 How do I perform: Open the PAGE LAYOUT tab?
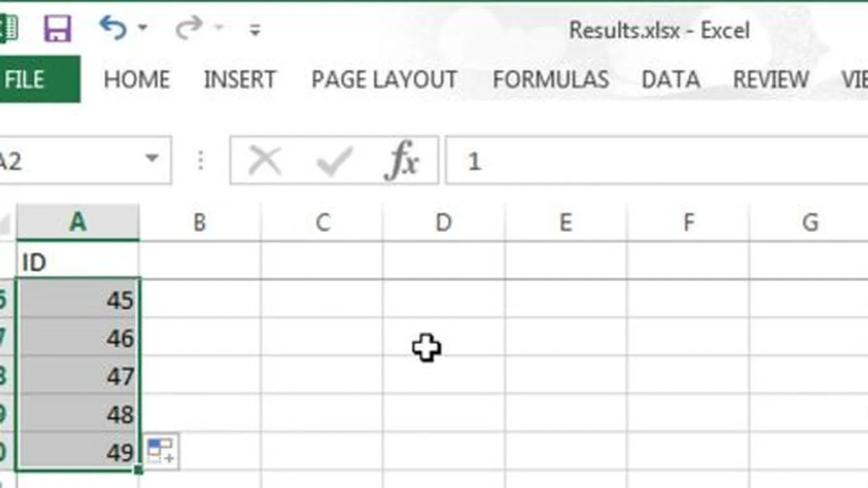click(384, 79)
